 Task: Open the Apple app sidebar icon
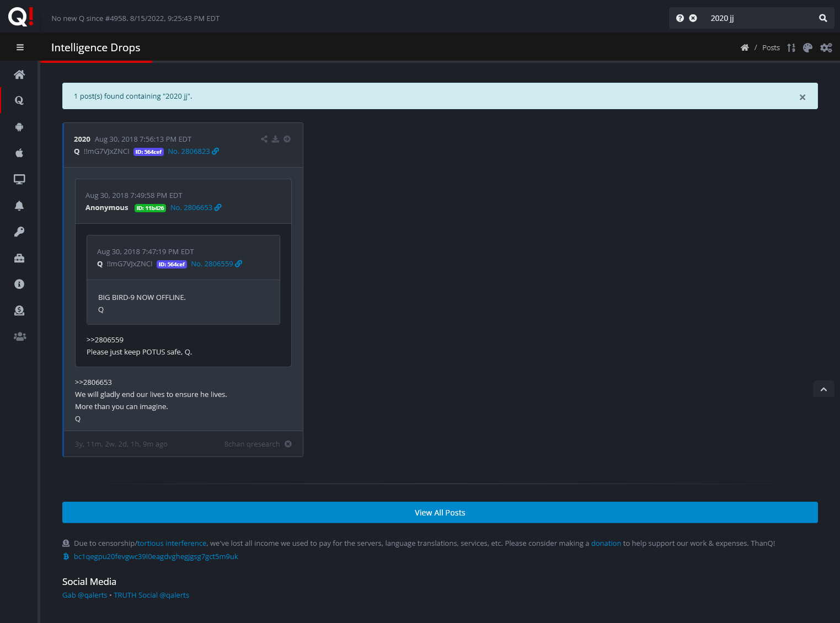coord(19,153)
